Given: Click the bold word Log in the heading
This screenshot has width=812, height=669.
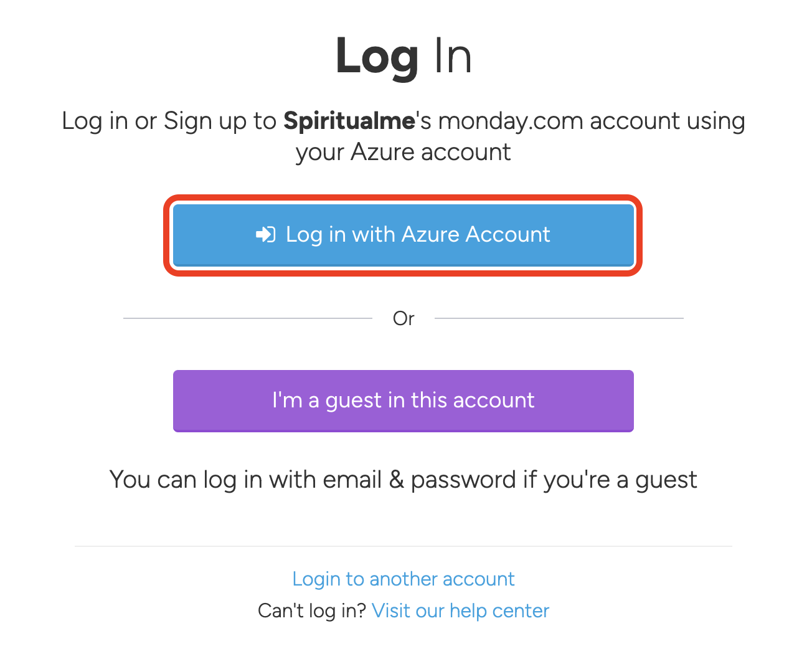Looking at the screenshot, I should tap(377, 57).
